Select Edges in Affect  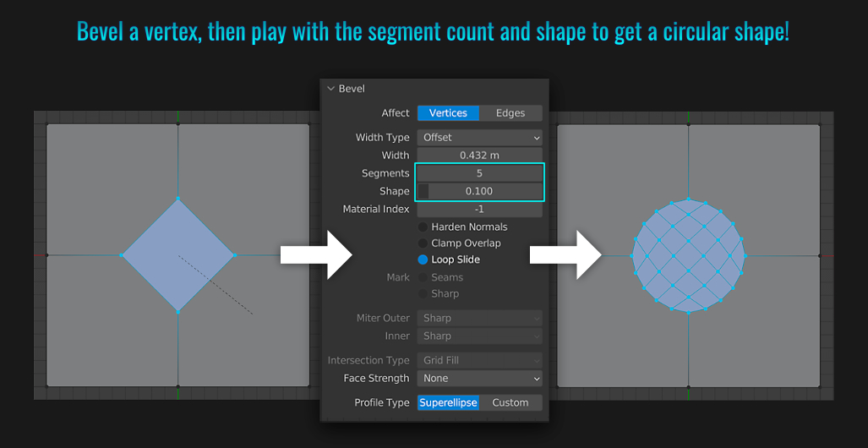(510, 113)
